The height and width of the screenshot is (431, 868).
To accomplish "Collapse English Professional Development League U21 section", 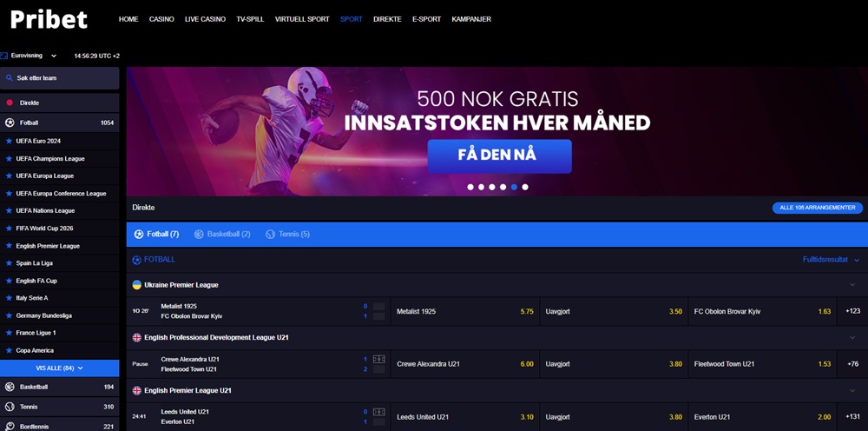I will coord(853,338).
